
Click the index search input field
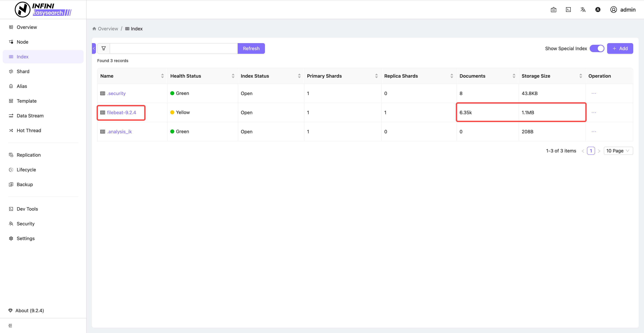coord(174,48)
